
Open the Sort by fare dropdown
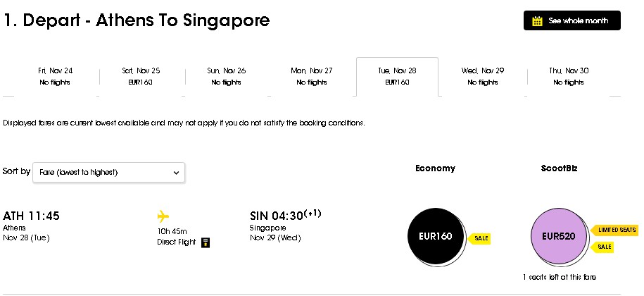(x=109, y=173)
